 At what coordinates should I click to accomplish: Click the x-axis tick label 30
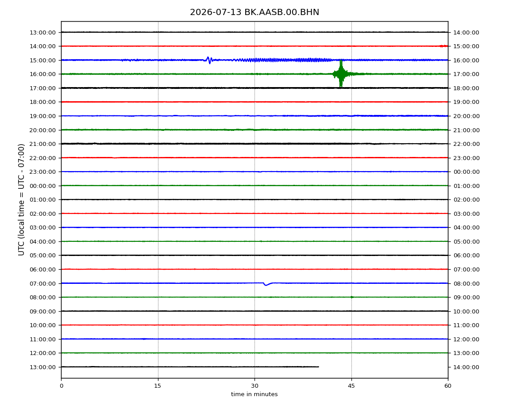pyautogui.click(x=254, y=386)
